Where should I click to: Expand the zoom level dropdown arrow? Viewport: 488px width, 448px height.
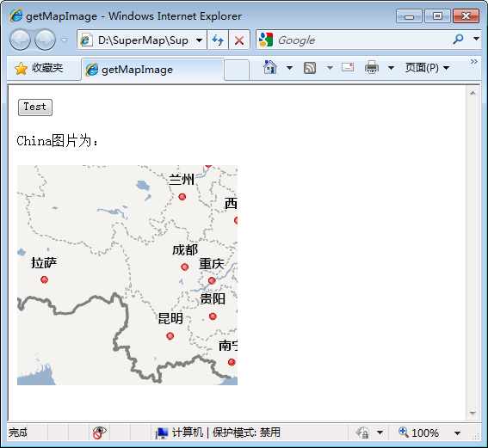click(457, 433)
